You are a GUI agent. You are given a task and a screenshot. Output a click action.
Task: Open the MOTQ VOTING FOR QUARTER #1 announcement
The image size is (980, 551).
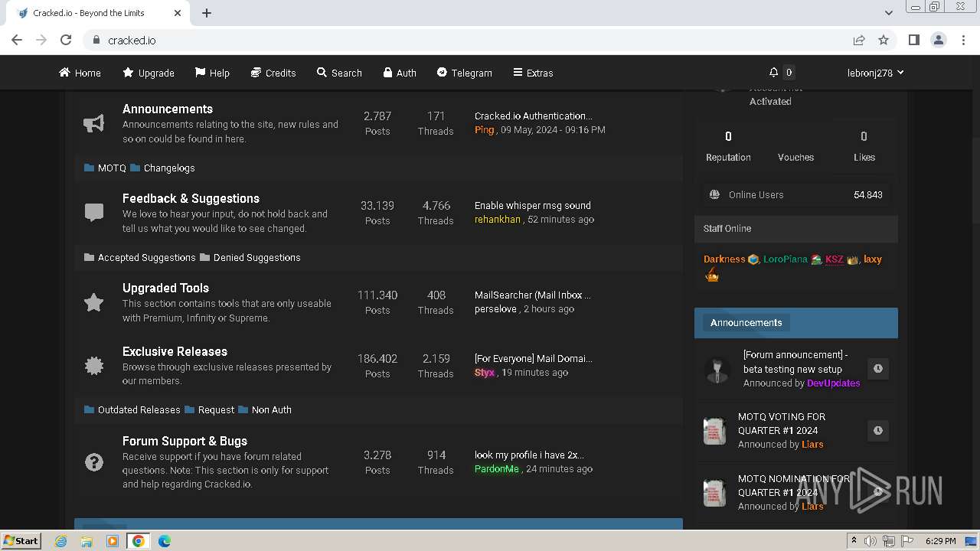click(781, 423)
